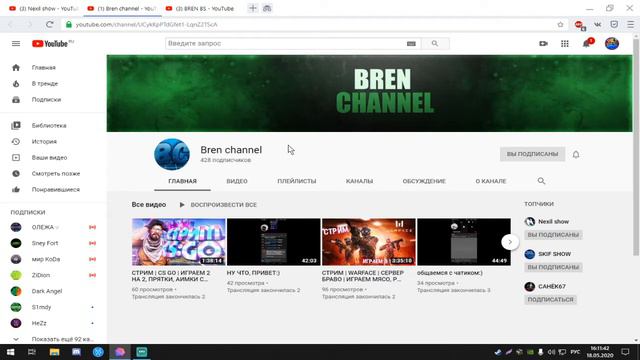Image resolution: width=640 pixels, height=360 pixels.
Task: Click ВОСПРОИЗВЕСТИ ВСЕ play all button
Action: click(x=218, y=205)
